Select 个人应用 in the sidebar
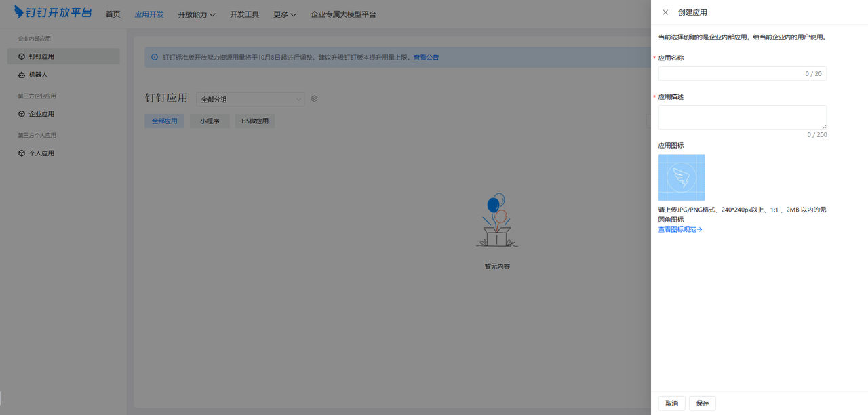The height and width of the screenshot is (415, 868). 64,153
